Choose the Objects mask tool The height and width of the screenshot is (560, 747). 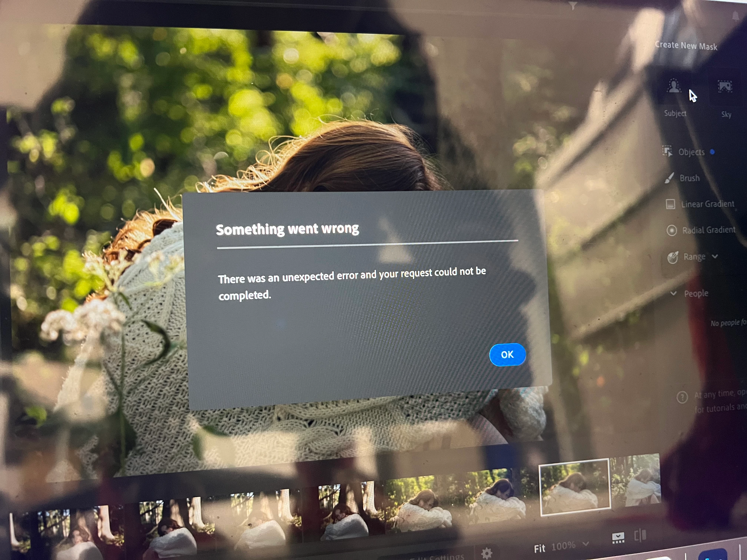tap(691, 152)
